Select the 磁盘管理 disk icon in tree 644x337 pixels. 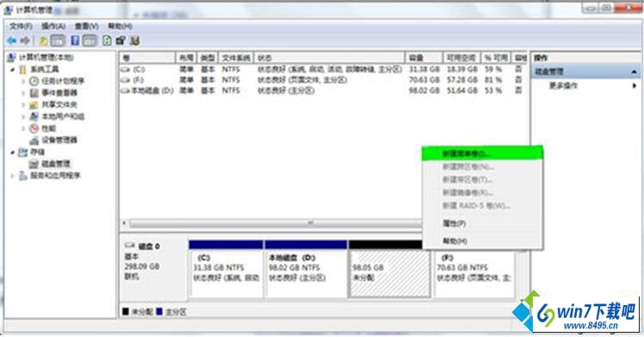click(34, 164)
